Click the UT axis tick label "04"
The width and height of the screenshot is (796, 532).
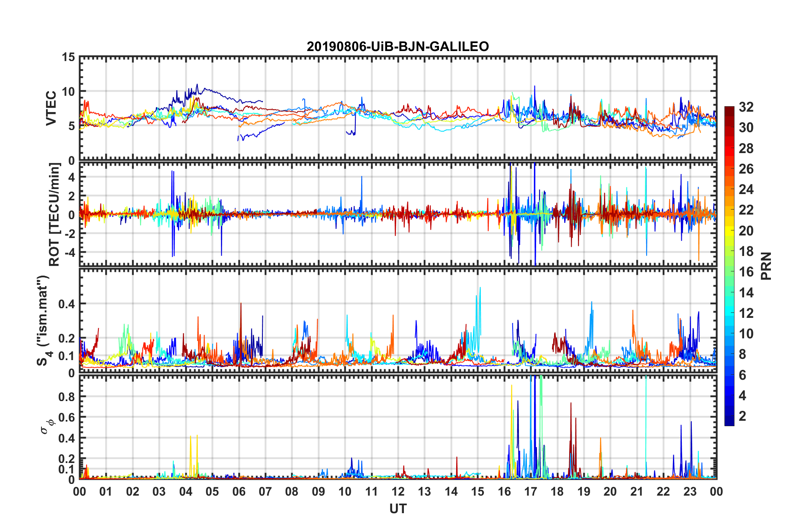click(186, 491)
